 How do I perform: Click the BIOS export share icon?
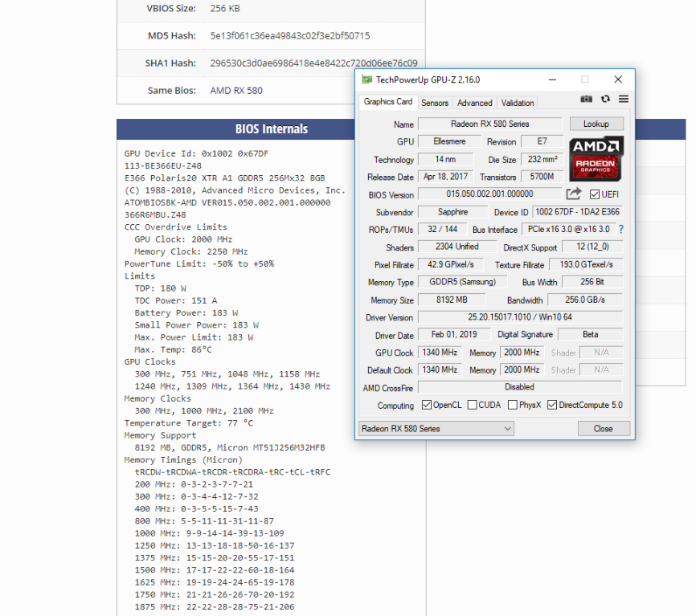(x=574, y=194)
